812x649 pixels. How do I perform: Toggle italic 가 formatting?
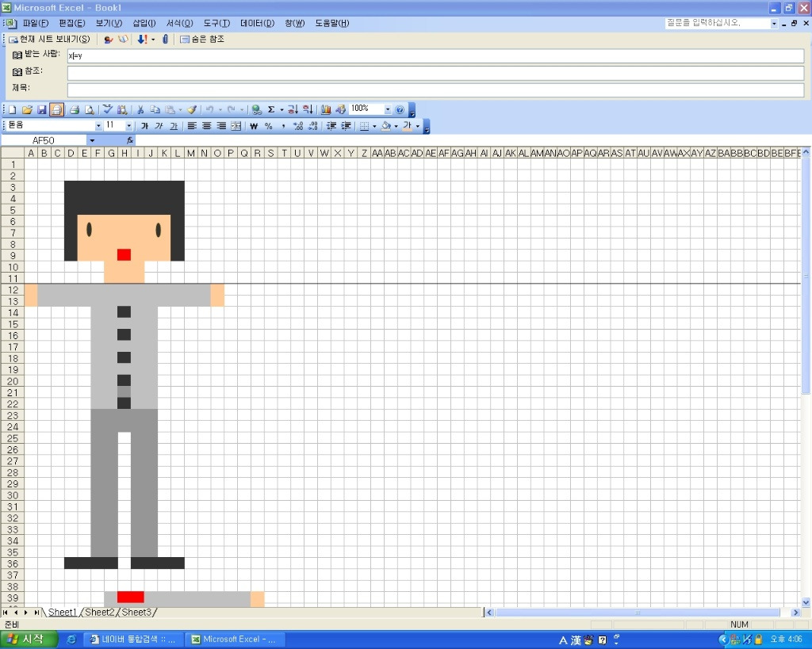point(159,126)
